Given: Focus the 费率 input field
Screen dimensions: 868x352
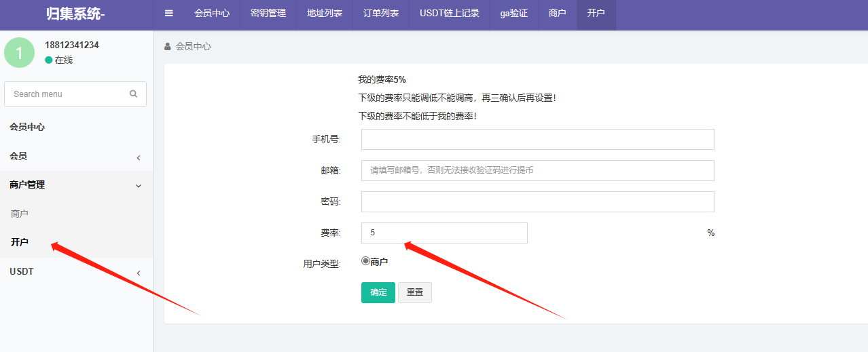Looking at the screenshot, I should point(444,233).
